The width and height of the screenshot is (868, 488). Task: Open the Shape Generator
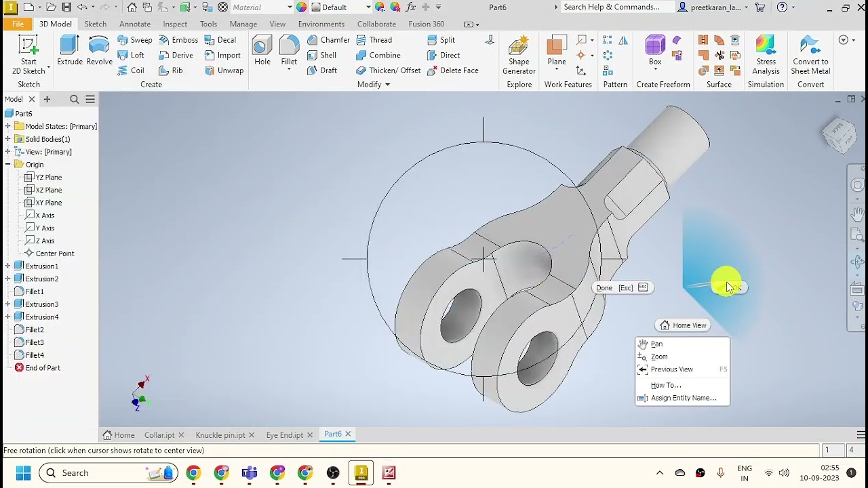point(519,56)
